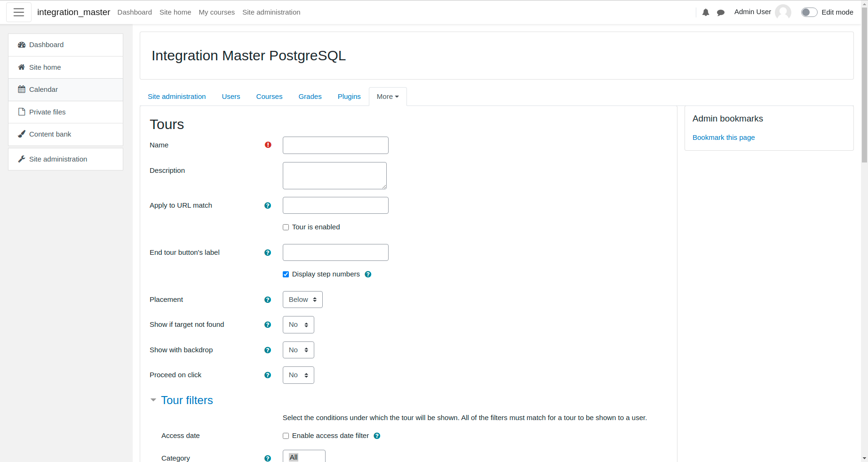Click integration_master site name
This screenshot has width=868, height=462.
(74, 12)
